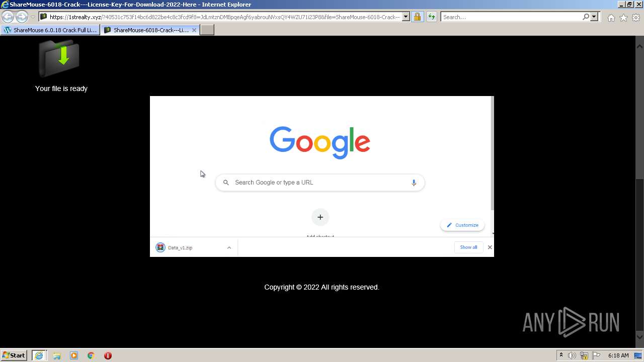Screen dimensions: 644x362
Task: Click the Google voice search microphone
Action: click(414, 183)
